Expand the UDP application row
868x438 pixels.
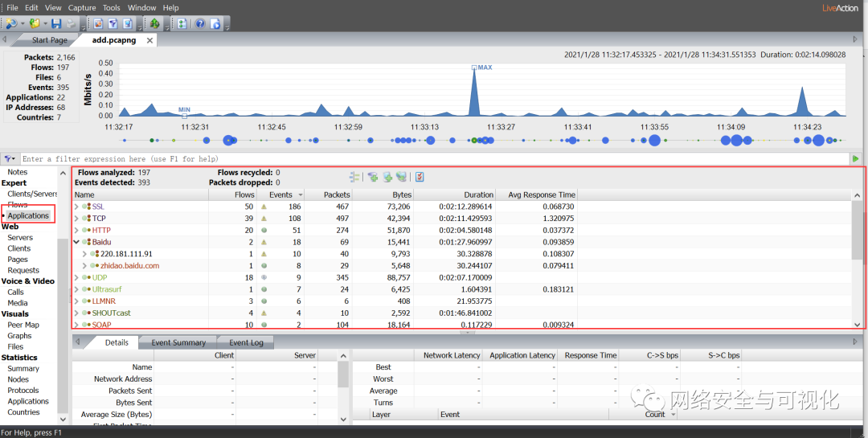click(77, 277)
